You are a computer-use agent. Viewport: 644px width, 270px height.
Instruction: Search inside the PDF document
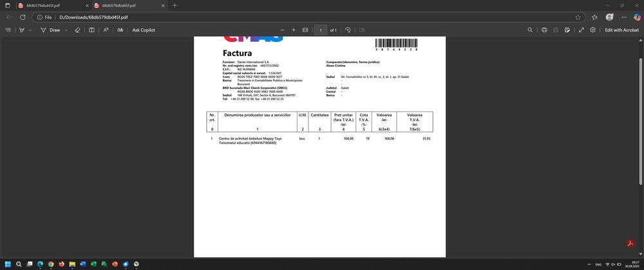click(530, 30)
